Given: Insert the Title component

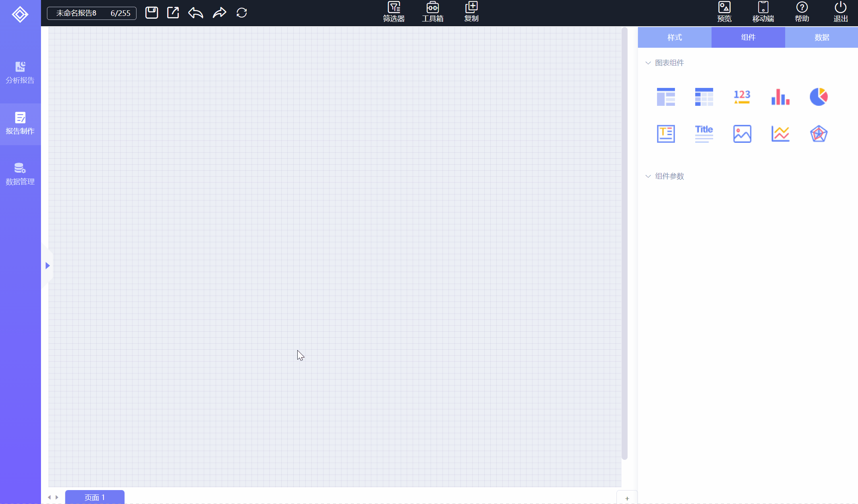Looking at the screenshot, I should click(704, 134).
